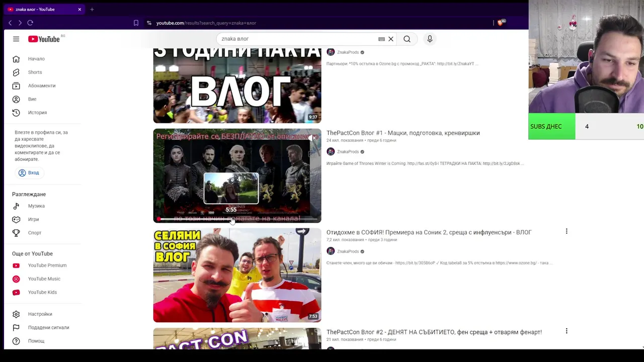Click the 'Партньори' description of top video

click(x=403, y=64)
